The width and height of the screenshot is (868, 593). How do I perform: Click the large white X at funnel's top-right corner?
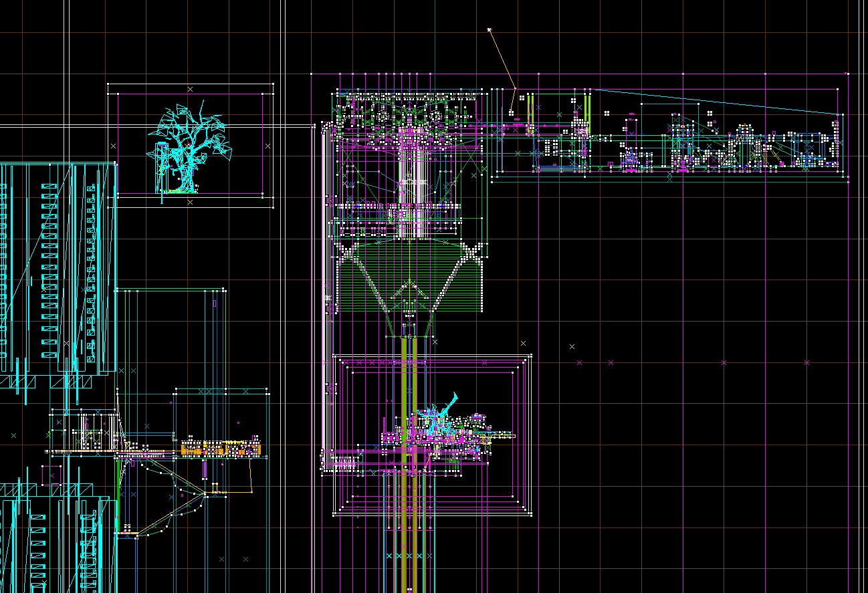[x=474, y=253]
